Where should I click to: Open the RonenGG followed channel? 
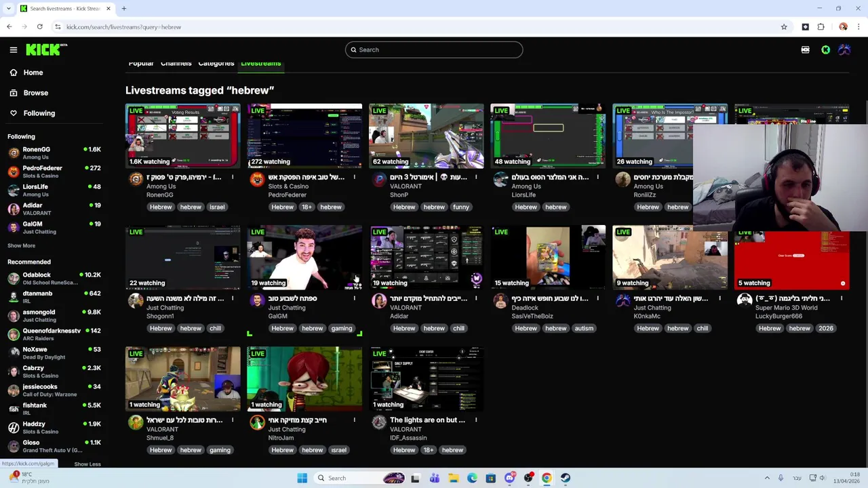[x=54, y=153]
